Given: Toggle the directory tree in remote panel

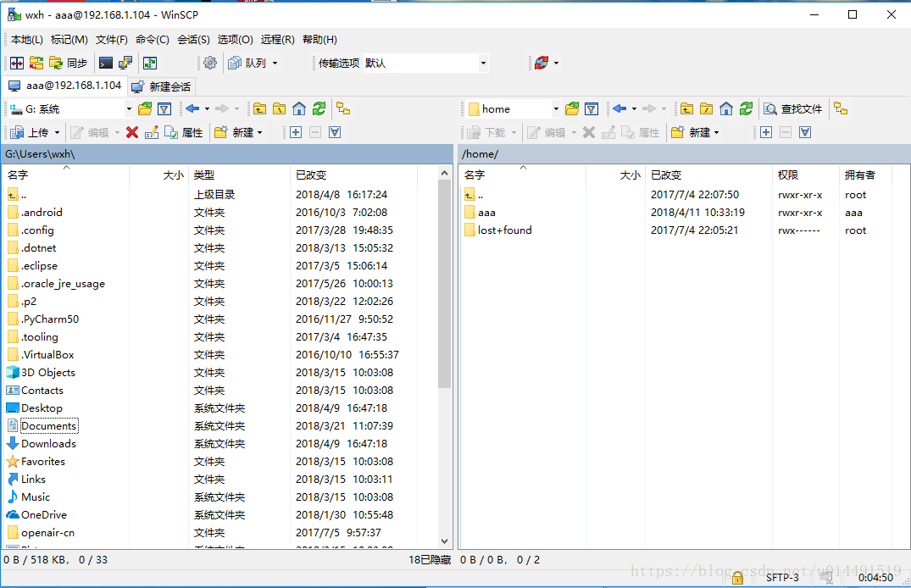Looking at the screenshot, I should pyautogui.click(x=841, y=108).
